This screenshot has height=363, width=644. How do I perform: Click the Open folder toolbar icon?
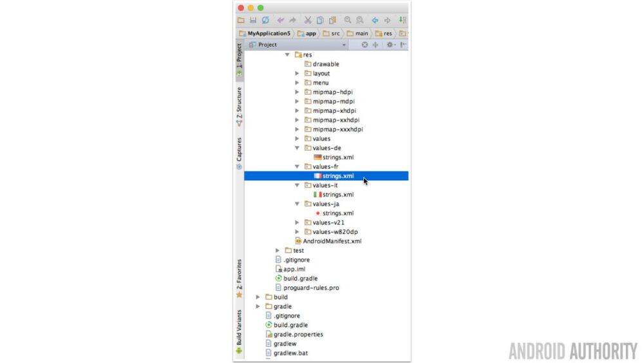click(241, 20)
